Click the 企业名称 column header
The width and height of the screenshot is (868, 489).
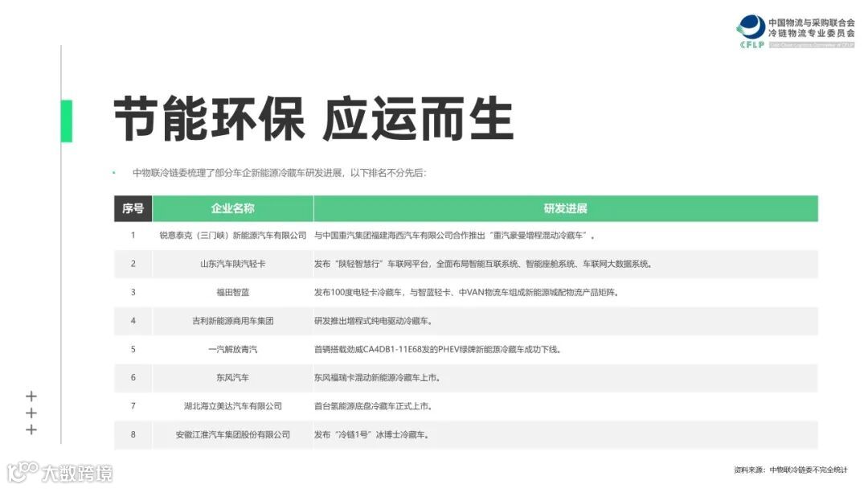click(232, 208)
